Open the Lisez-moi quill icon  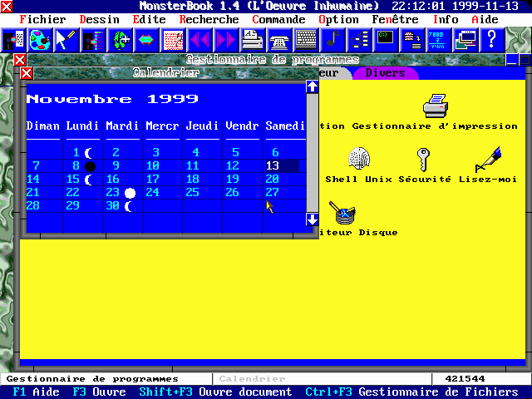tap(488, 160)
